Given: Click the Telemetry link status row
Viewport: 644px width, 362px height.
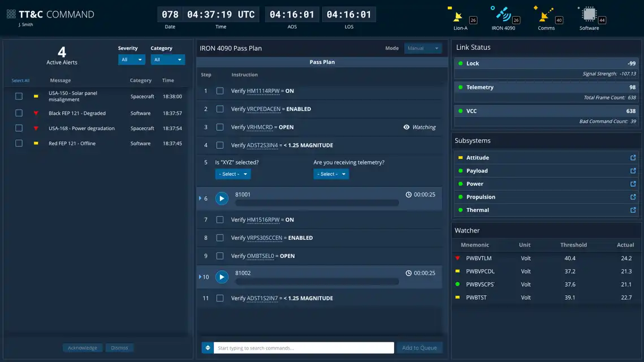Looking at the screenshot, I should click(x=546, y=87).
